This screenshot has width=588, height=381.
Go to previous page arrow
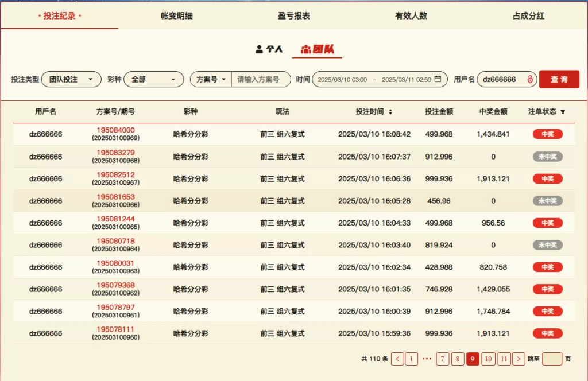(x=397, y=359)
